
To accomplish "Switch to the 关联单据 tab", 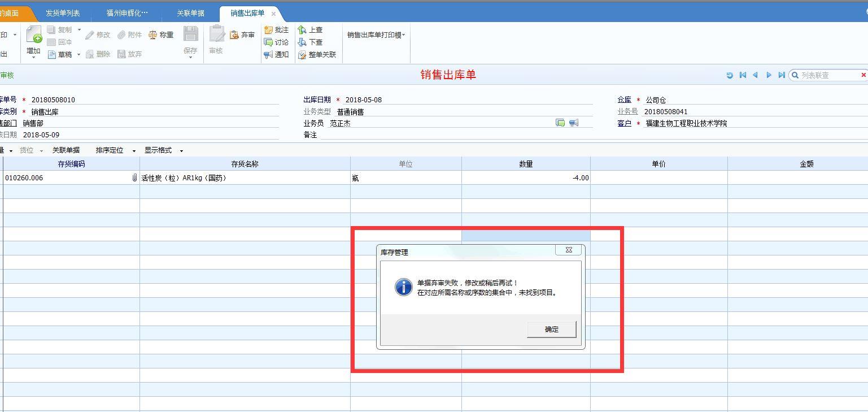I will pos(190,13).
